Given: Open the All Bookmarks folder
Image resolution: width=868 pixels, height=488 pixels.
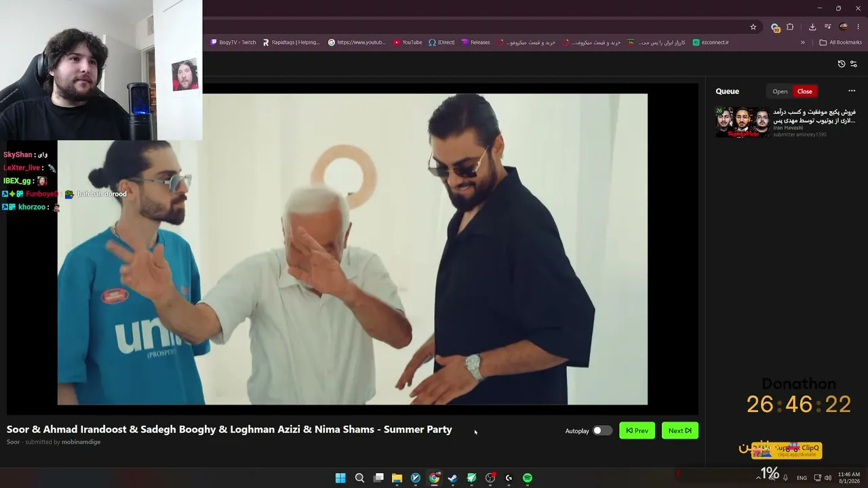Looking at the screenshot, I should click(841, 42).
